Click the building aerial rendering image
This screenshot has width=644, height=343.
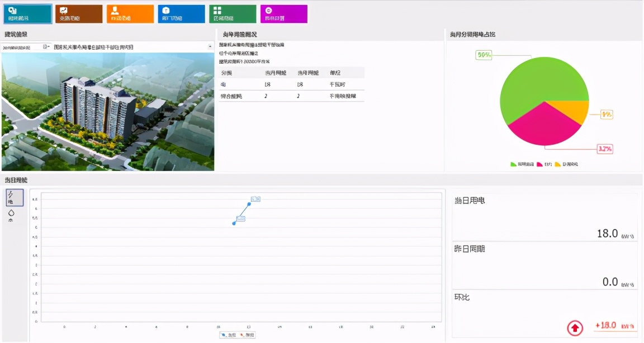point(107,112)
